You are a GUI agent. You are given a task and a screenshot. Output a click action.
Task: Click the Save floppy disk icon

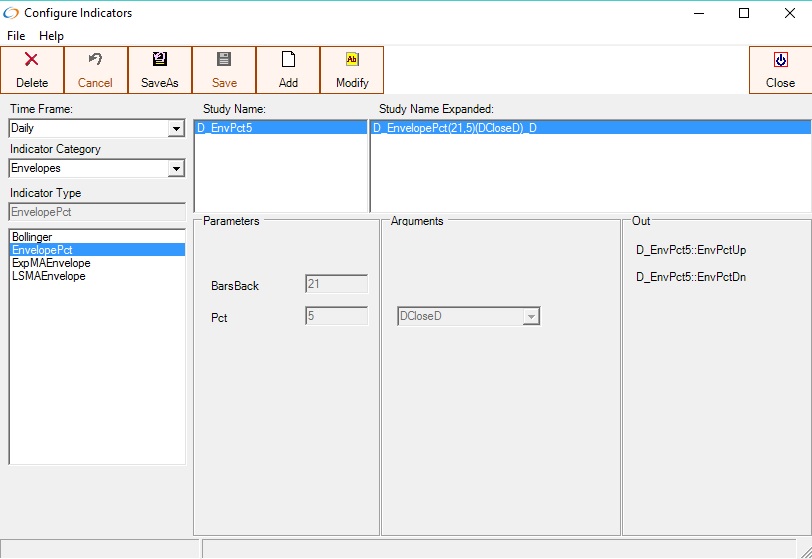coord(224,61)
